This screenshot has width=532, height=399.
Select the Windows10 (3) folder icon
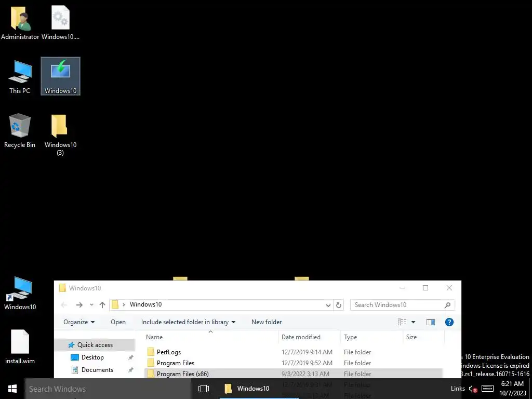coord(60,135)
